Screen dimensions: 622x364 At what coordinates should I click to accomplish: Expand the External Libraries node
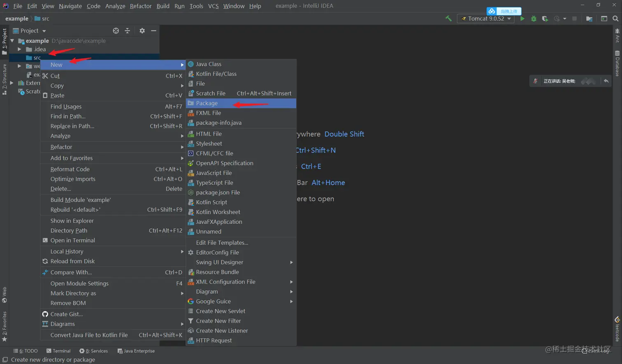[12, 83]
